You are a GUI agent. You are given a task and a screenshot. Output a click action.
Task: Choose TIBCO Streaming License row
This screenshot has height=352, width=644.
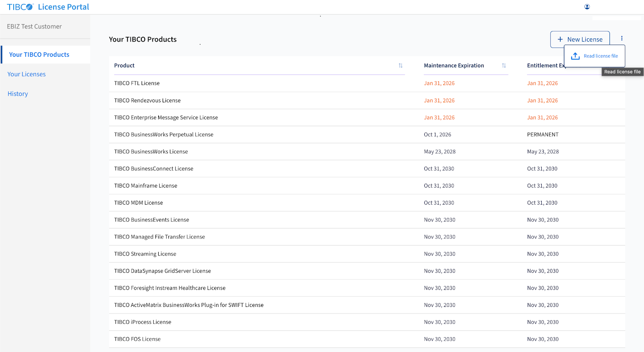tap(145, 254)
